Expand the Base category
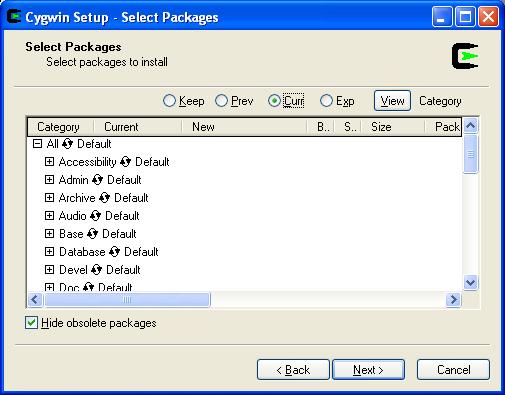 (x=49, y=234)
